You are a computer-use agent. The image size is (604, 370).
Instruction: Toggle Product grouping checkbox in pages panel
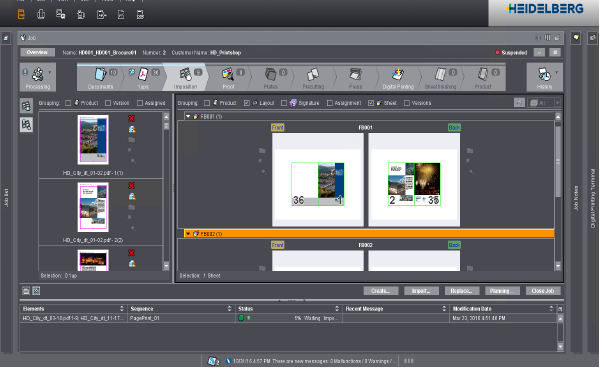[68, 103]
